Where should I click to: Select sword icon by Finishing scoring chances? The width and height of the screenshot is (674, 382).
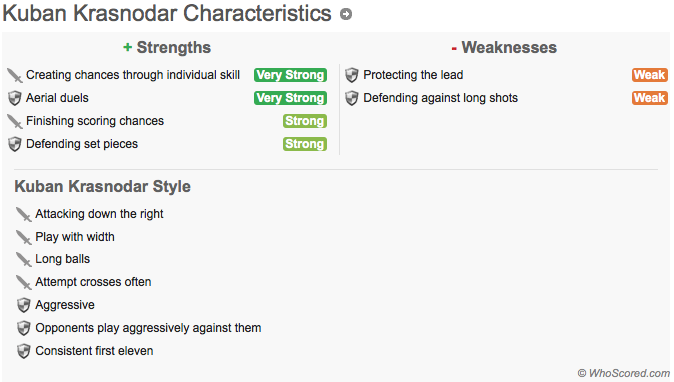[x=15, y=121]
